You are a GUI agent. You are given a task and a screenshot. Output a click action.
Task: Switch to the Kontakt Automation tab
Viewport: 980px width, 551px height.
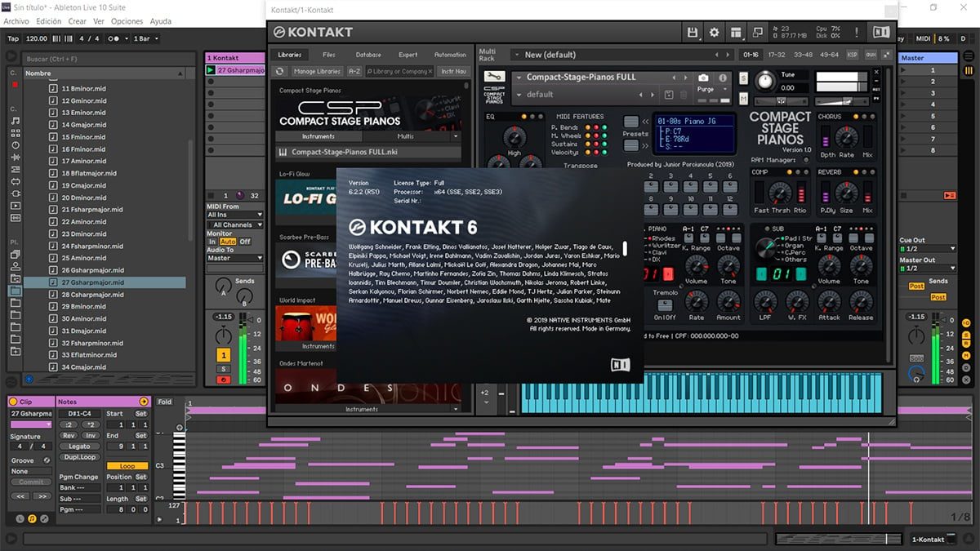pyautogui.click(x=450, y=55)
